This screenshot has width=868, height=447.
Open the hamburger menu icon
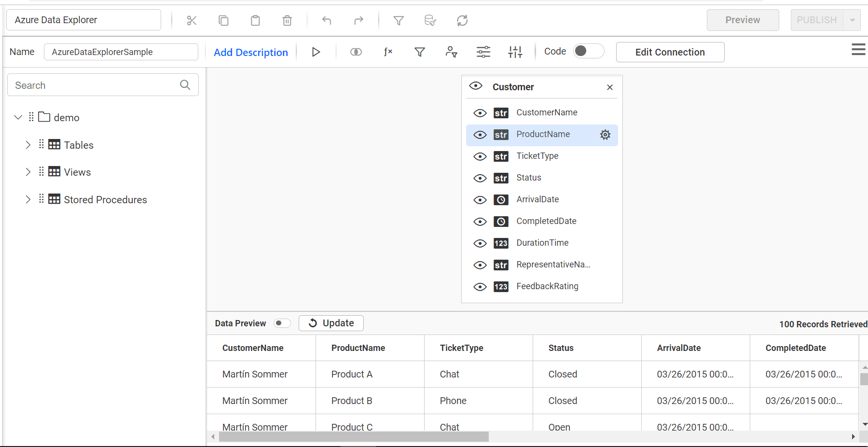[858, 49]
